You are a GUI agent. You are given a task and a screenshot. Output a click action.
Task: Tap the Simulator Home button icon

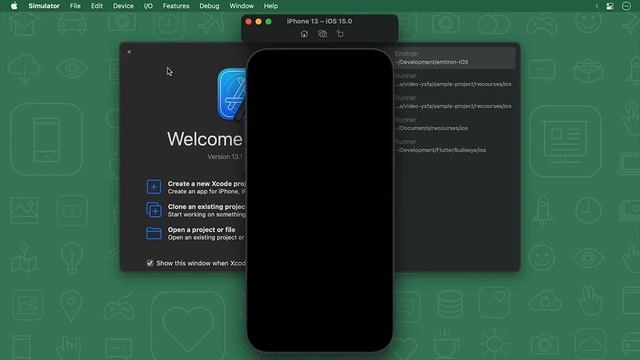304,34
